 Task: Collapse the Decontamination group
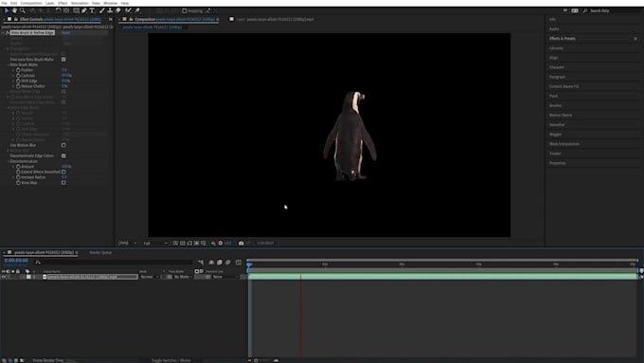8,161
